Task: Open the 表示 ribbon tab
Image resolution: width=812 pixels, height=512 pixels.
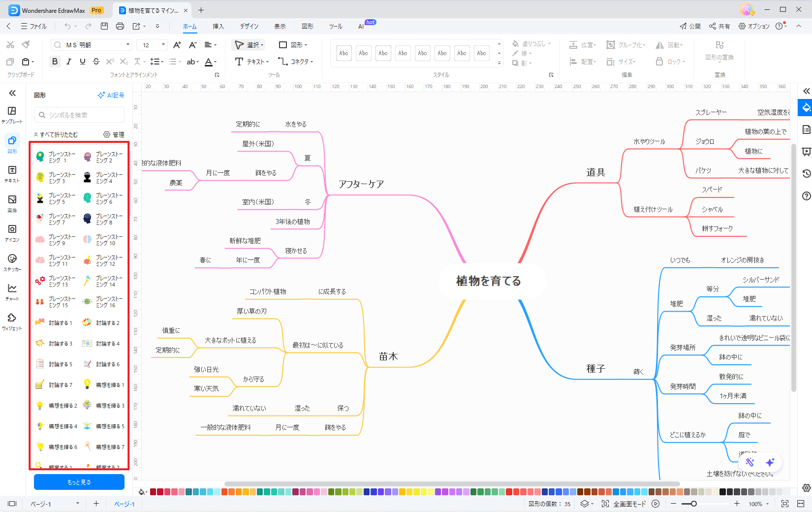Action: 280,26
